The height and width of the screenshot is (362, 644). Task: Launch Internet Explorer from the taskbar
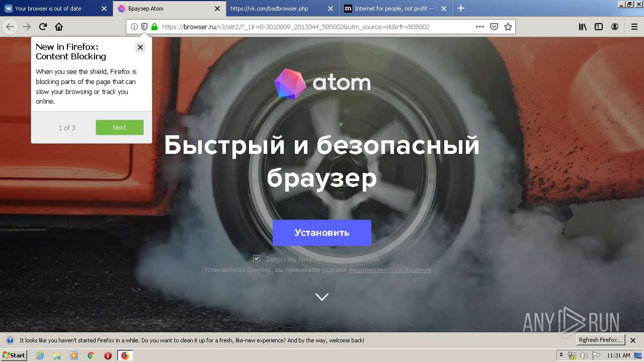(40, 355)
